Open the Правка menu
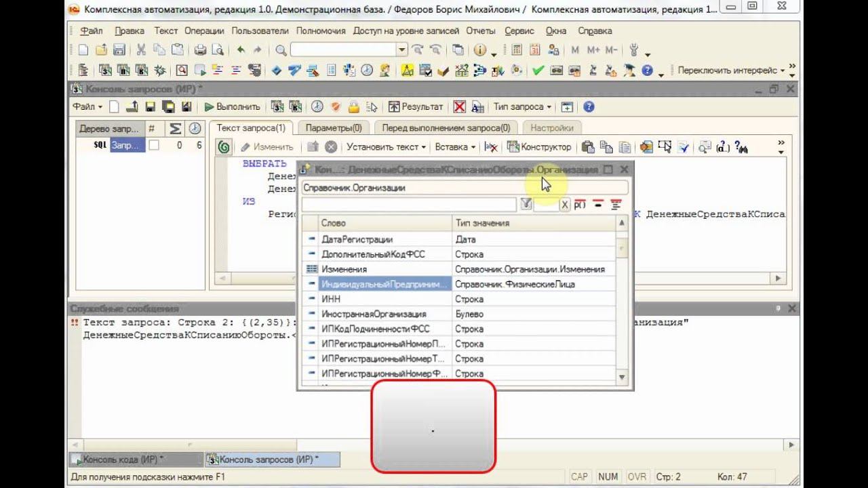Image resolution: width=868 pixels, height=488 pixels. pos(130,30)
